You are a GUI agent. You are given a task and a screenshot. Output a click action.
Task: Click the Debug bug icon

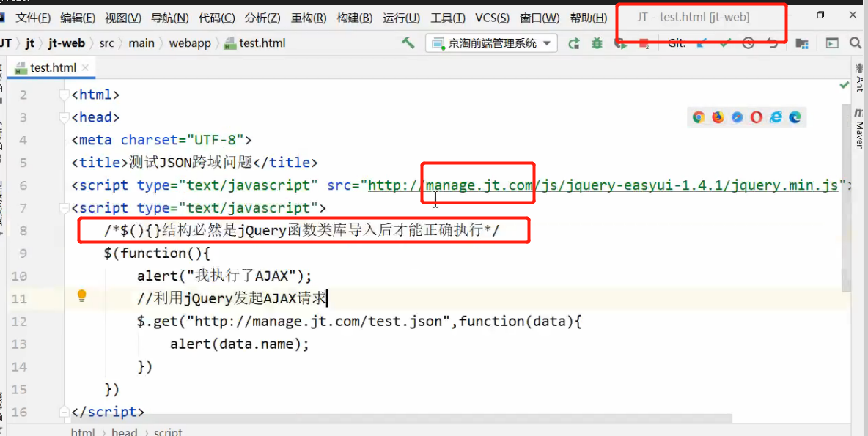click(x=597, y=43)
